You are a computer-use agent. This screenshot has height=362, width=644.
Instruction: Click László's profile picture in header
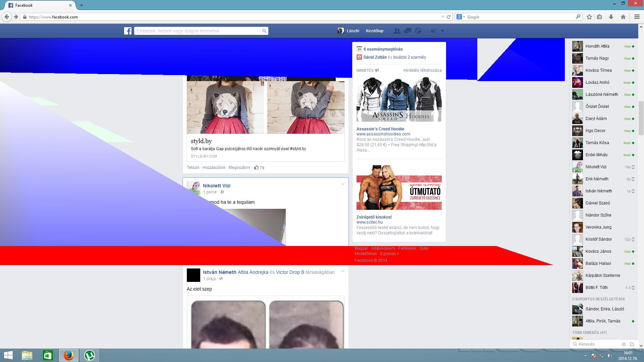click(x=341, y=31)
